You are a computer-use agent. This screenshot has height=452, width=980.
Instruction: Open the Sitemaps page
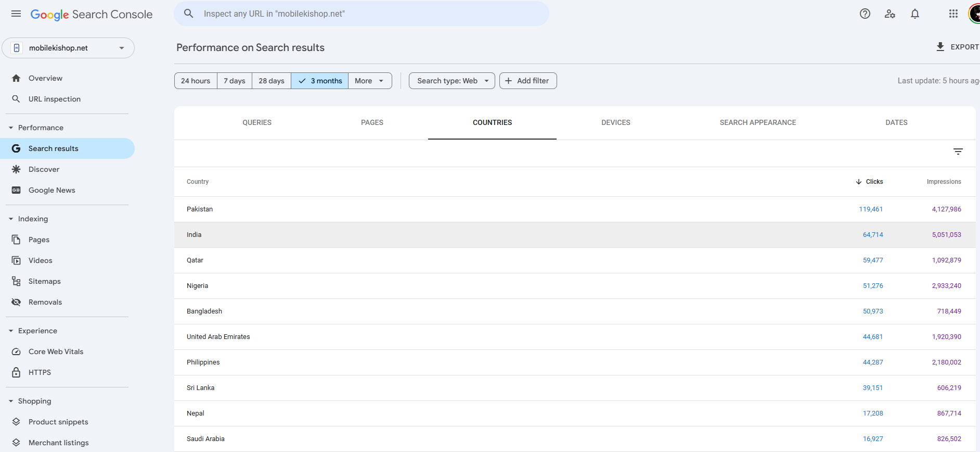click(44, 281)
